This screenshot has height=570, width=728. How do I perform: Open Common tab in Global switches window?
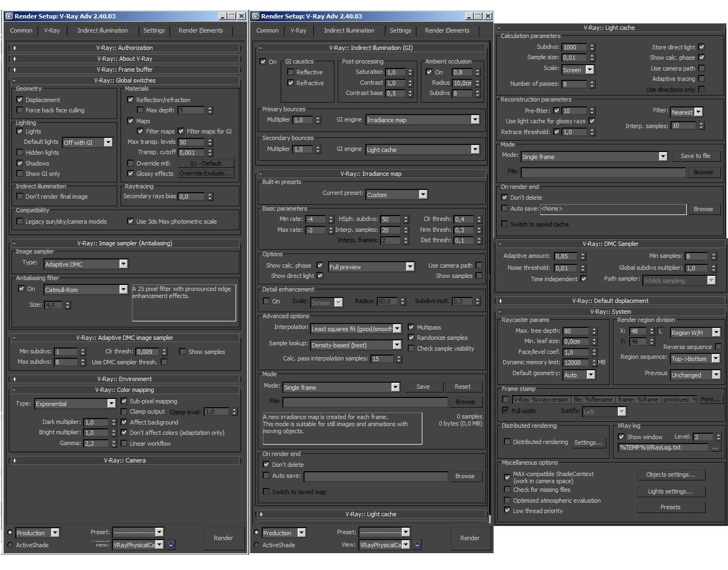21,30
